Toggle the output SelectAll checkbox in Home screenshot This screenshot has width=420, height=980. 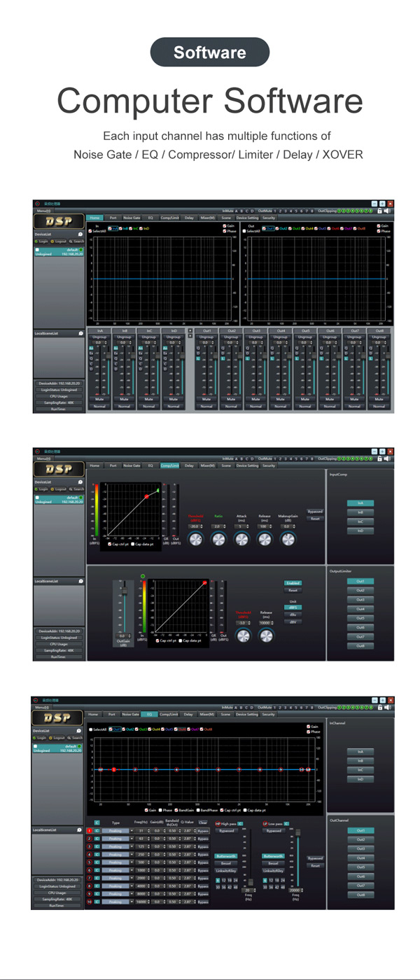[245, 231]
